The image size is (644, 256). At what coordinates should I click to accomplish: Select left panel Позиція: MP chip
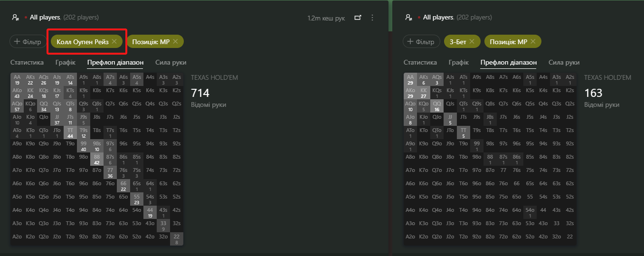[155, 42]
